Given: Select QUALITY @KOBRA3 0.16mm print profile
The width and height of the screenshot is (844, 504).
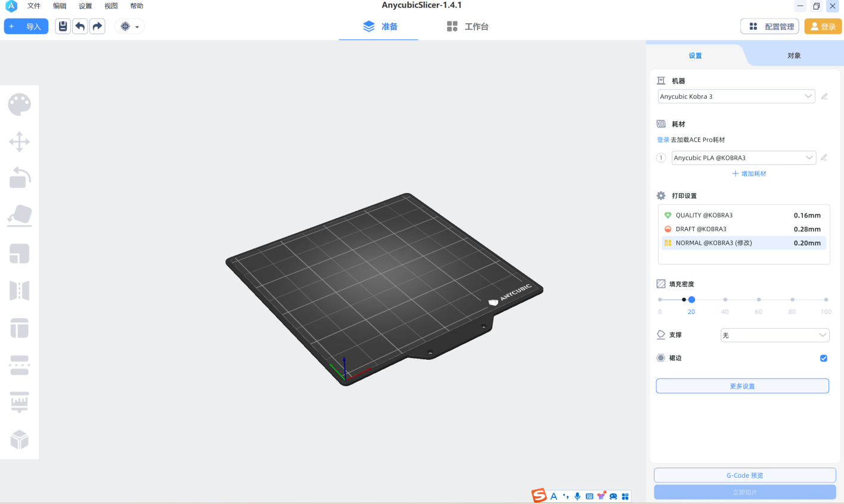Looking at the screenshot, I should tap(743, 215).
